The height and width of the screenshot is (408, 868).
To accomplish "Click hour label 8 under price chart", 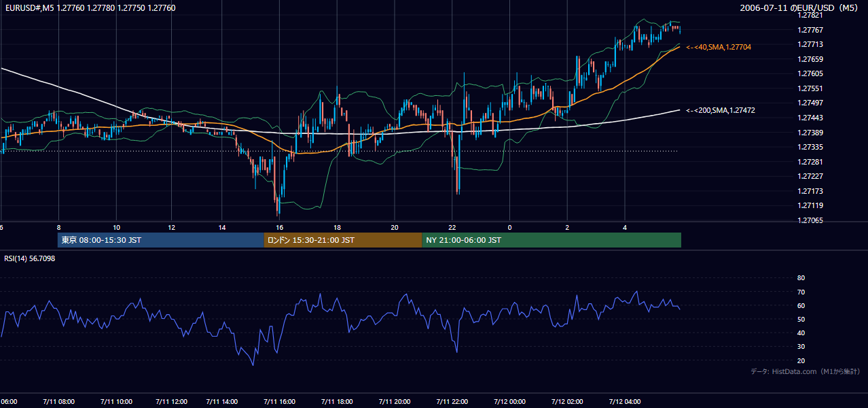I will pos(59,228).
